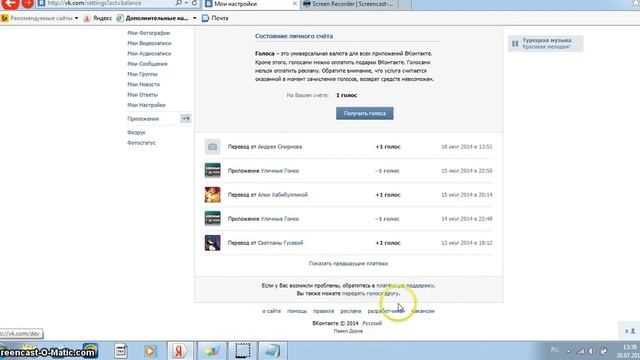
Task: Click the volume speaker icon in tray
Action: [x=591, y=351]
